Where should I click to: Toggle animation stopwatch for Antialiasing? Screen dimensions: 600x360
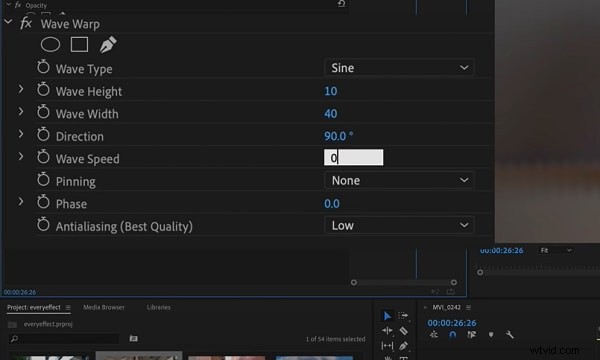tap(43, 225)
